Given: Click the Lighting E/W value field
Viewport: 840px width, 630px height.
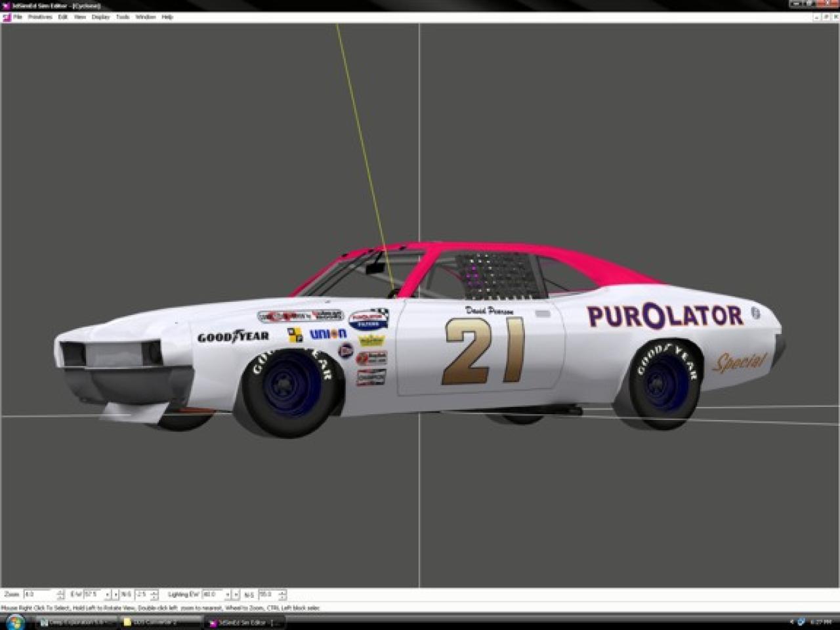Looking at the screenshot, I should tap(213, 595).
